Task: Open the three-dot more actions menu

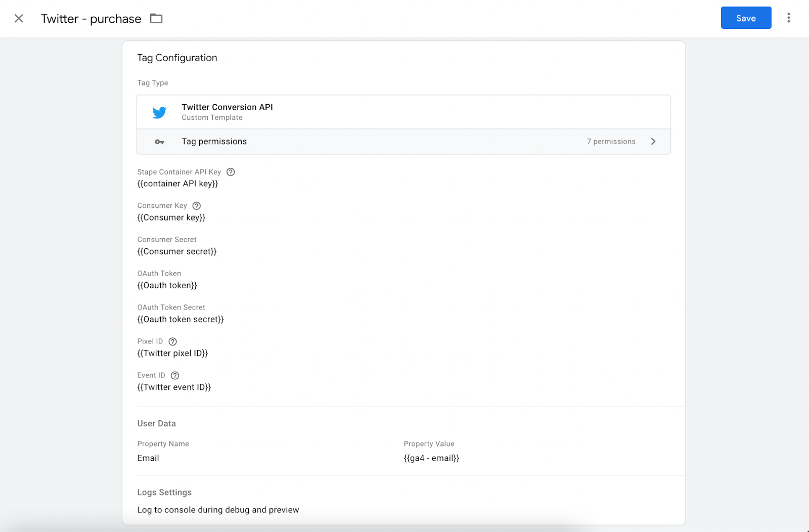Action: click(x=788, y=18)
